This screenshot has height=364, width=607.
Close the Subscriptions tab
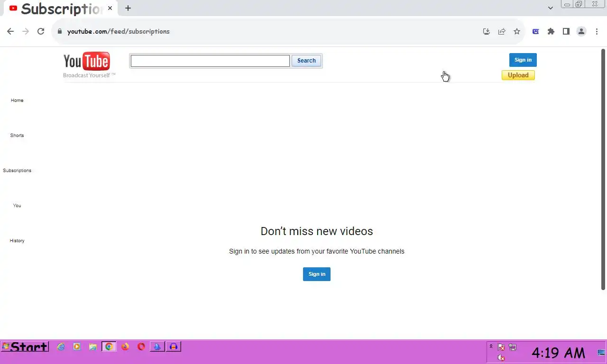click(110, 8)
